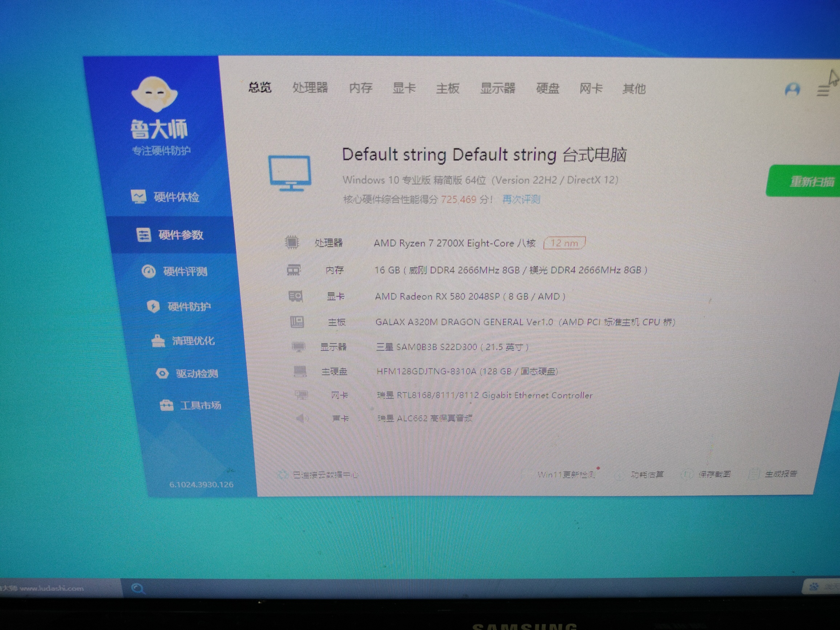Click the 显卡 graphics card icon

(295, 296)
